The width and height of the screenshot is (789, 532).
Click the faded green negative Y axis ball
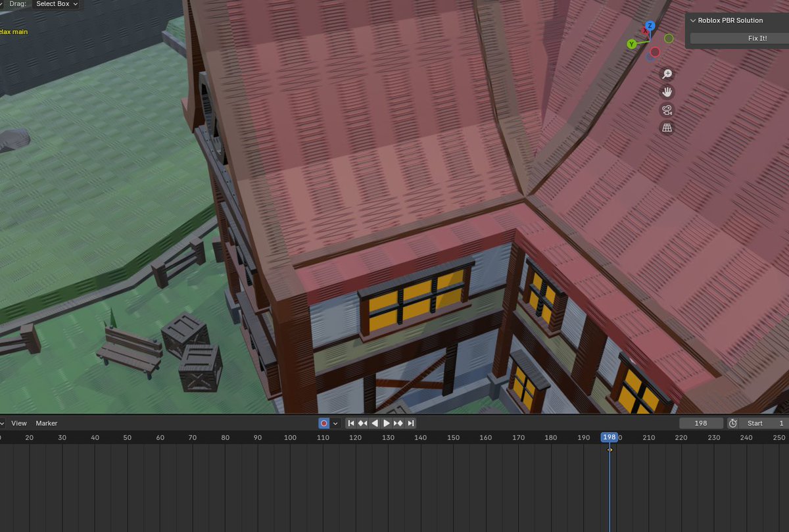pyautogui.click(x=669, y=38)
